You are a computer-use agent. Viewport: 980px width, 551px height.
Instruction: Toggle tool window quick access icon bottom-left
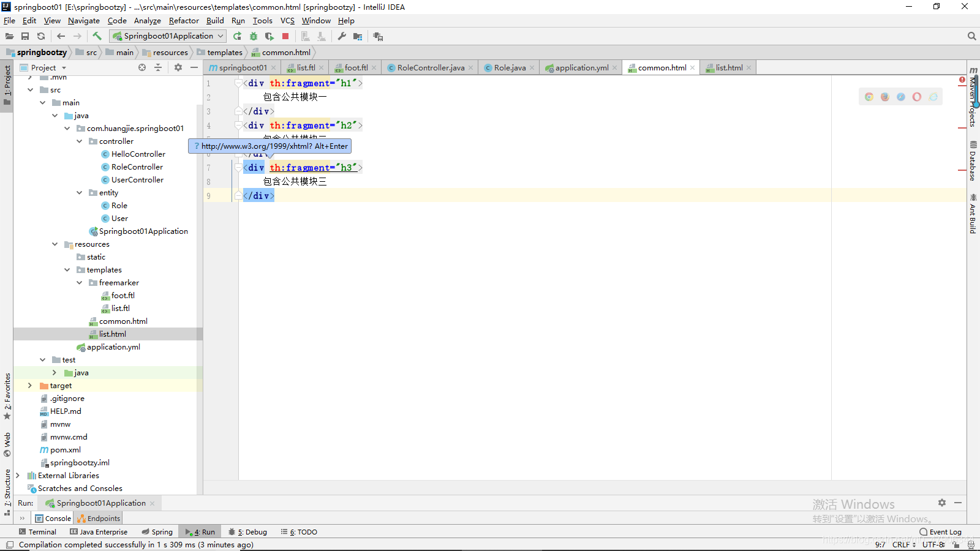pyautogui.click(x=9, y=545)
